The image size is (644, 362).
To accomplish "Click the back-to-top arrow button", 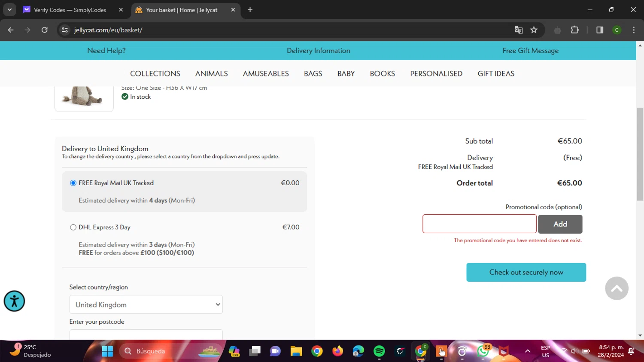I will 617,288.
